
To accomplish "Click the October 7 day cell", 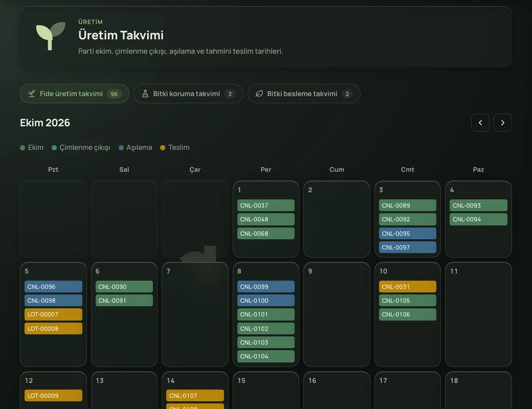I will click(x=195, y=314).
